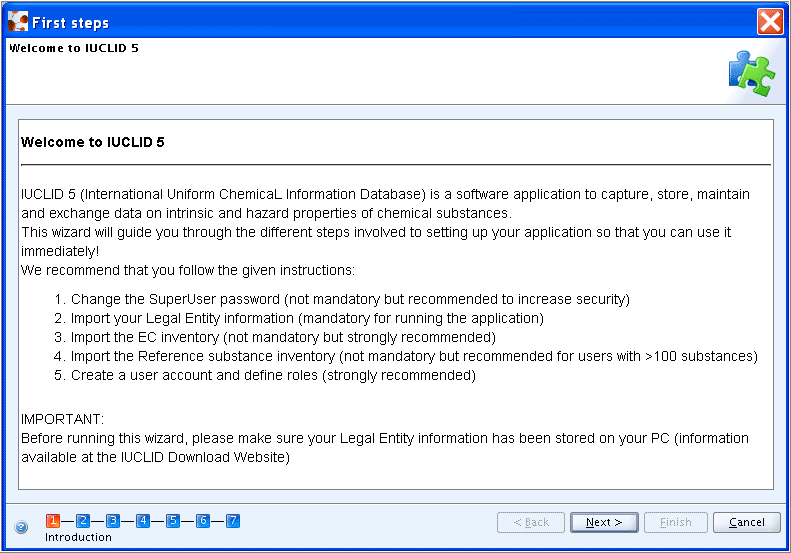
Task: Jump to wizard step 4 marker
Action: point(143,520)
